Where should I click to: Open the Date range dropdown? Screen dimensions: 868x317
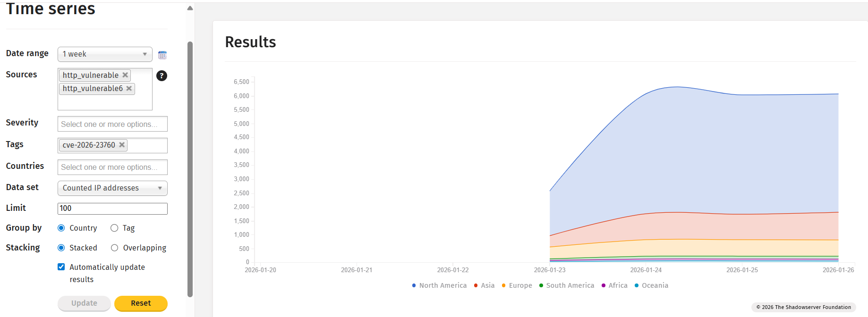[105, 54]
